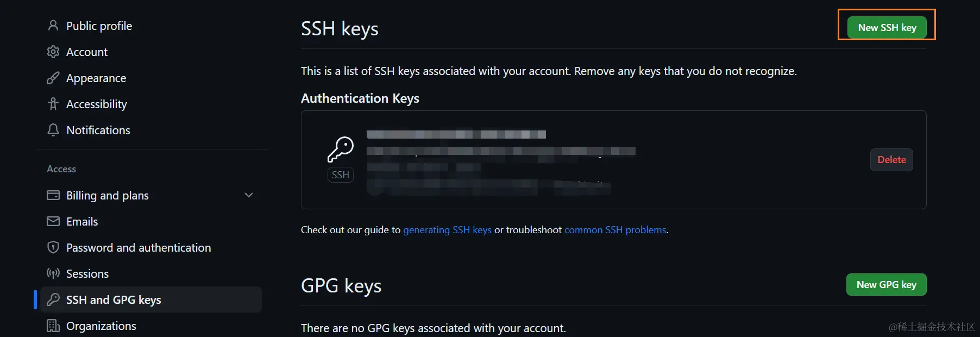Open SSH and GPG keys settings
The image size is (980, 337).
point(114,299)
